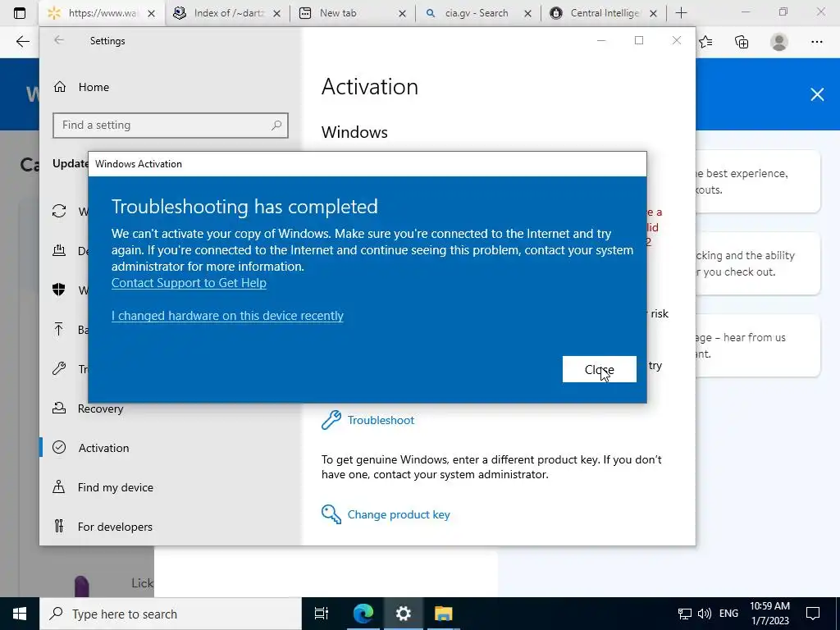This screenshot has width=840, height=630.
Task: Open Task View from the taskbar
Action: [x=322, y=614]
